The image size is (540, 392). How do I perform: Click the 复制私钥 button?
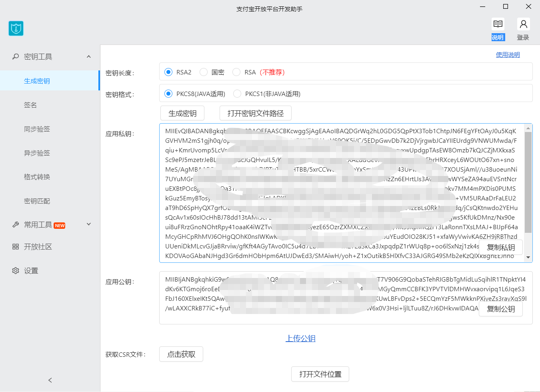tap(501, 247)
